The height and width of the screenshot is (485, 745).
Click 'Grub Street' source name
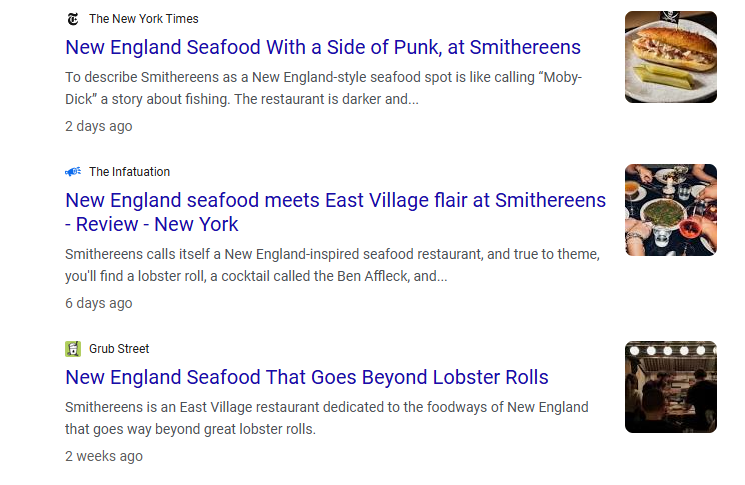coord(119,349)
